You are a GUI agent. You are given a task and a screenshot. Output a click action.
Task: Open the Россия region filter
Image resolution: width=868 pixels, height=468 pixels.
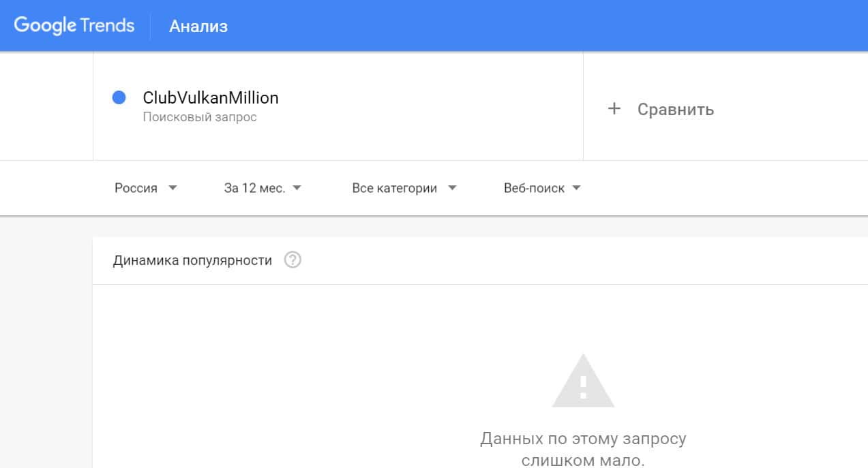point(136,188)
